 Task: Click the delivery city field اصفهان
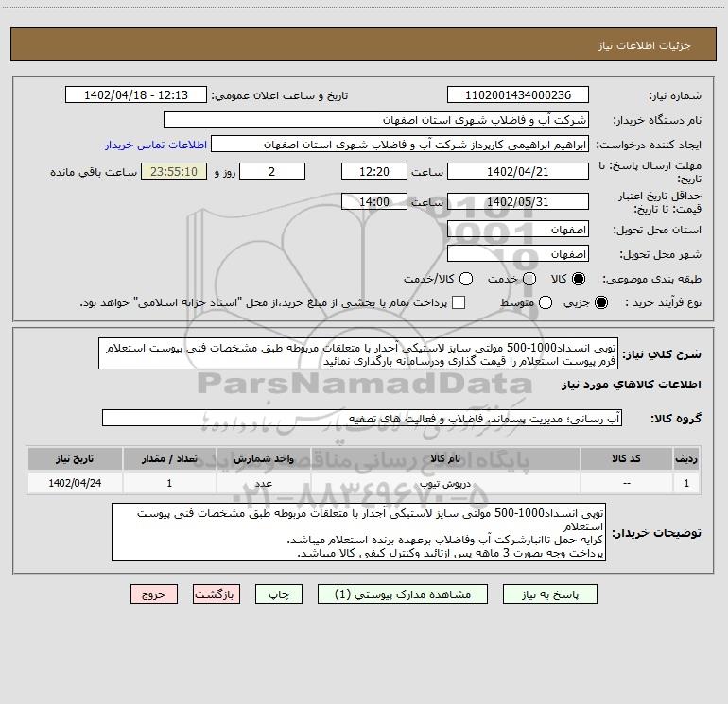(518, 254)
